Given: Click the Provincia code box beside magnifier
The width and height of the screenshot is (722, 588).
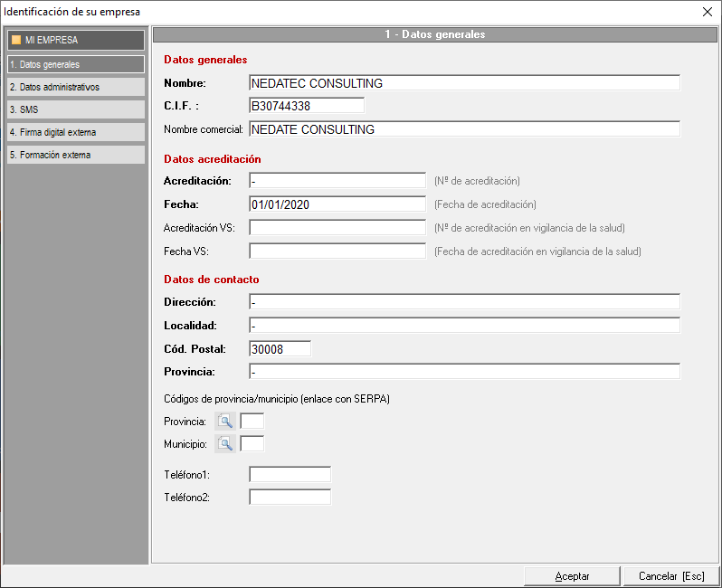Looking at the screenshot, I should [x=252, y=421].
